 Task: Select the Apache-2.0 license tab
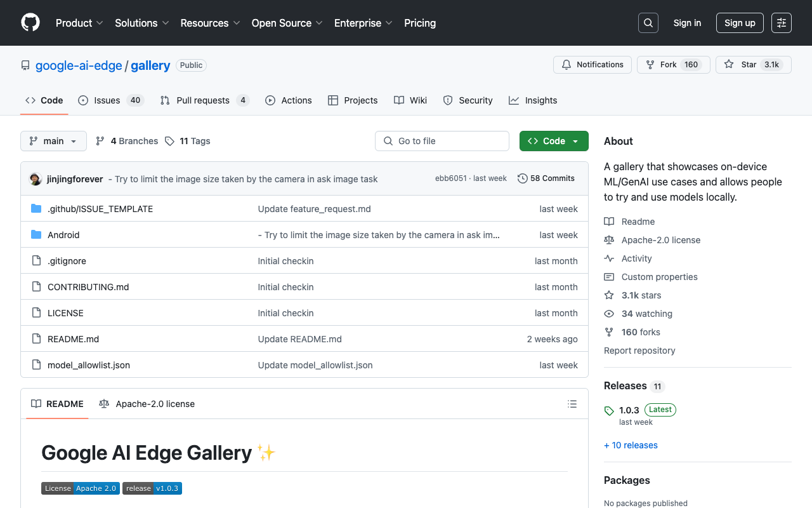(147, 404)
